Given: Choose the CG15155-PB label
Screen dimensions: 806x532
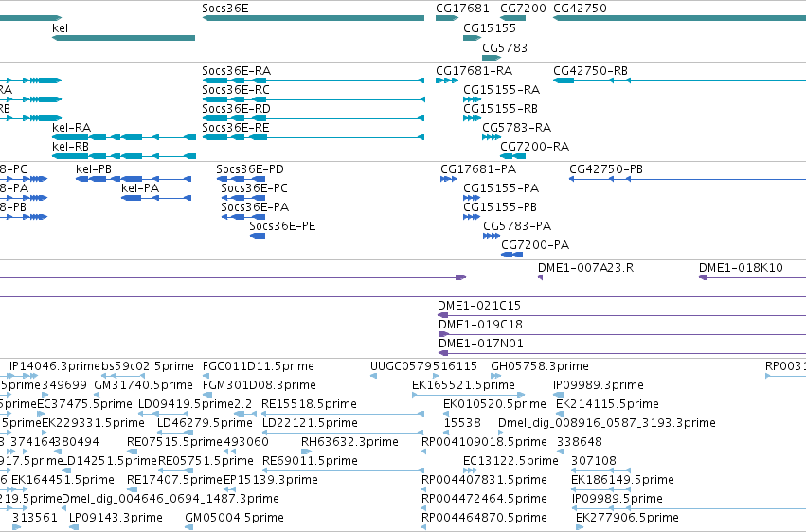Looking at the screenshot, I should (x=500, y=207).
